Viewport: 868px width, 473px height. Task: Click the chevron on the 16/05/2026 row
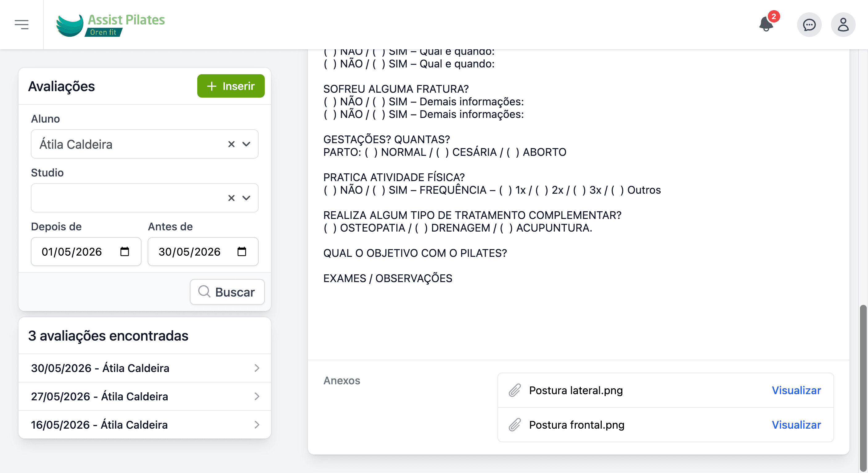(257, 425)
